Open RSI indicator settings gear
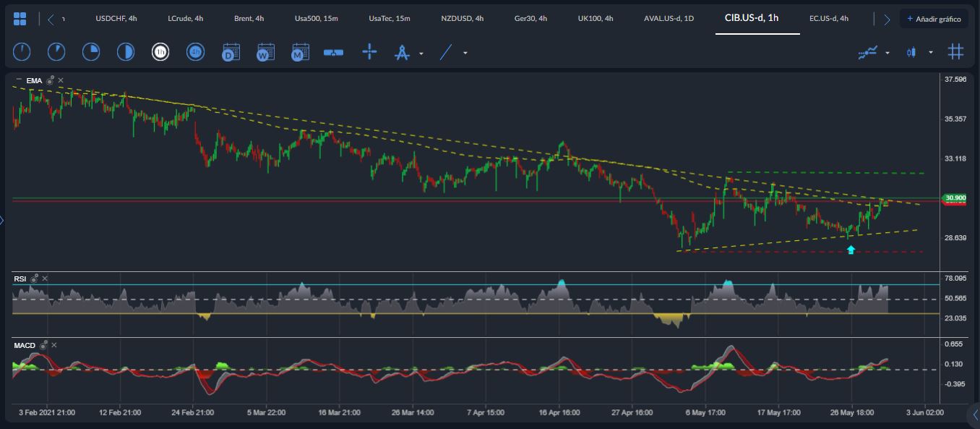Screen dimensions: 980x429 pos(34,278)
